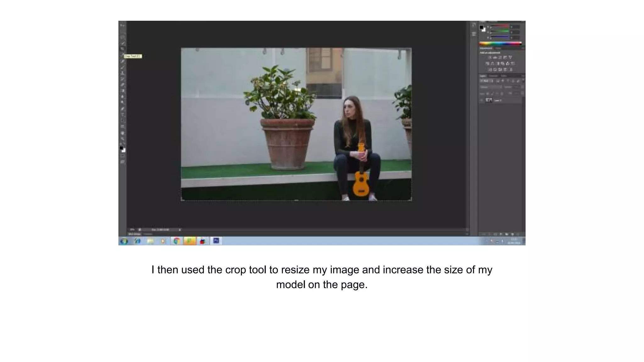This screenshot has height=362, width=644.
Task: Open status bar document info arrow
Action: pos(180,230)
